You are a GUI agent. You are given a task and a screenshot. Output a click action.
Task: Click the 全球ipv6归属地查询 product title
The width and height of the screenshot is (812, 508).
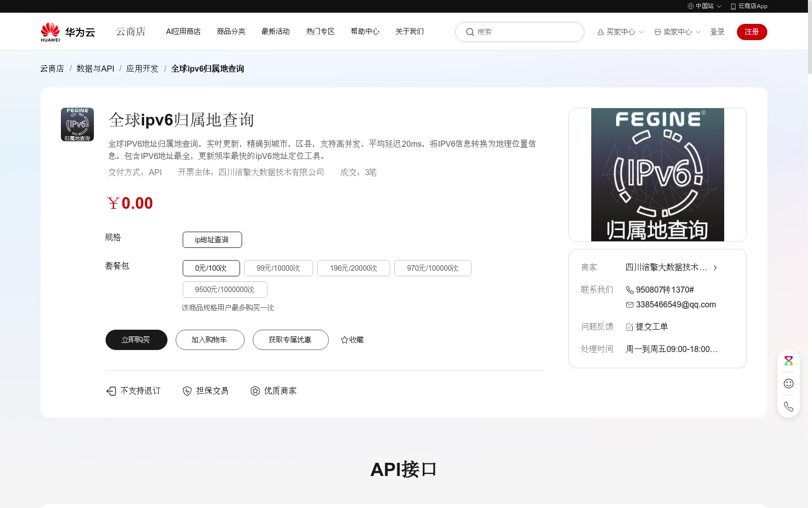pyautogui.click(x=181, y=120)
